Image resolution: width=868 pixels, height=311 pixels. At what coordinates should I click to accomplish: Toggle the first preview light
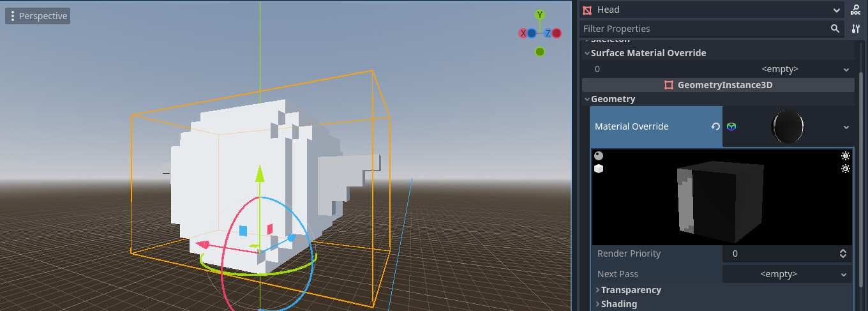pos(846,155)
